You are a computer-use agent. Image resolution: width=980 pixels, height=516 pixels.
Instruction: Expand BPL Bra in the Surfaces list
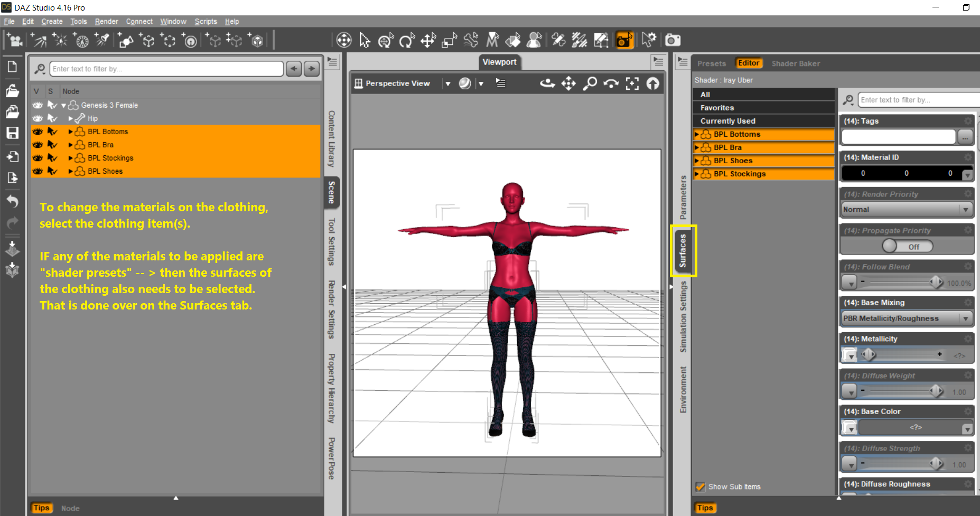click(696, 147)
